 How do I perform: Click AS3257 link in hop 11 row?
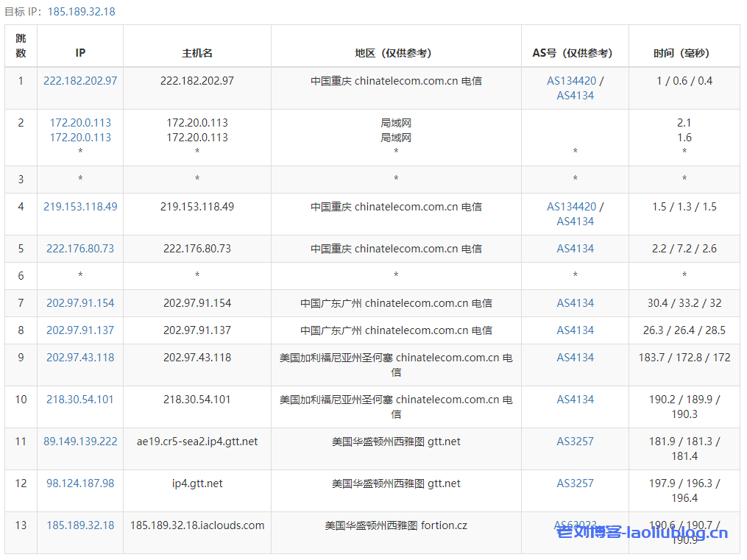tap(575, 442)
